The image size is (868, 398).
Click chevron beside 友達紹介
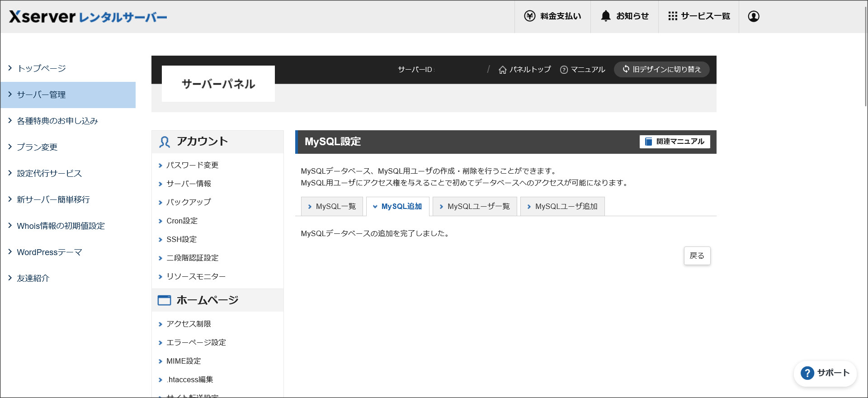coord(10,278)
